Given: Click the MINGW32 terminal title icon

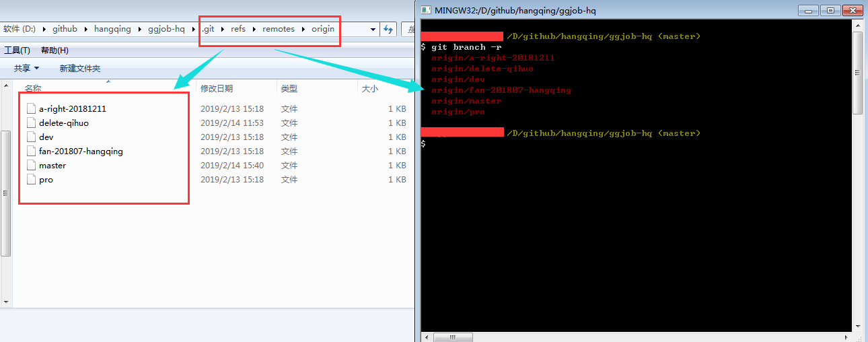Looking at the screenshot, I should [x=425, y=10].
